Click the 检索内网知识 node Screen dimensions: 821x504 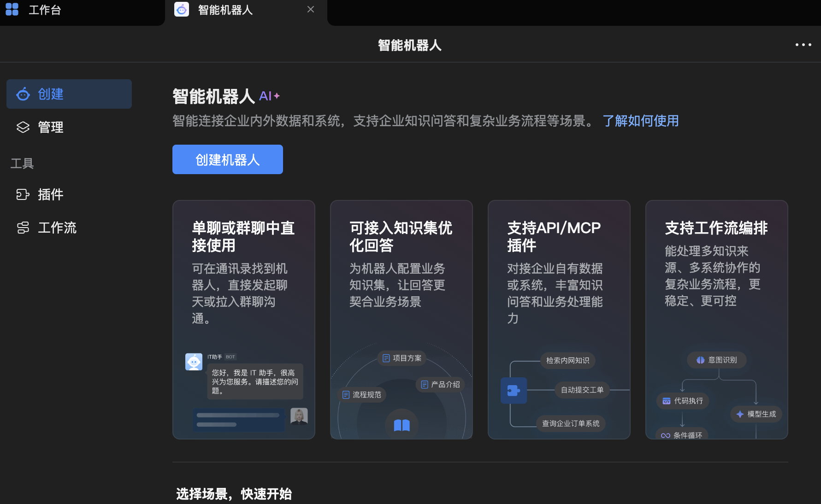[568, 360]
